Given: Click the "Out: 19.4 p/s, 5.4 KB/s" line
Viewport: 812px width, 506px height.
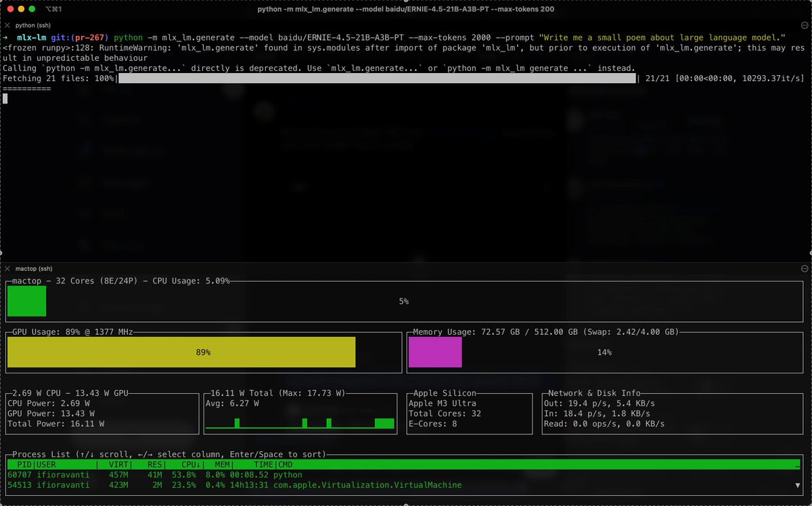Looking at the screenshot, I should tap(600, 403).
